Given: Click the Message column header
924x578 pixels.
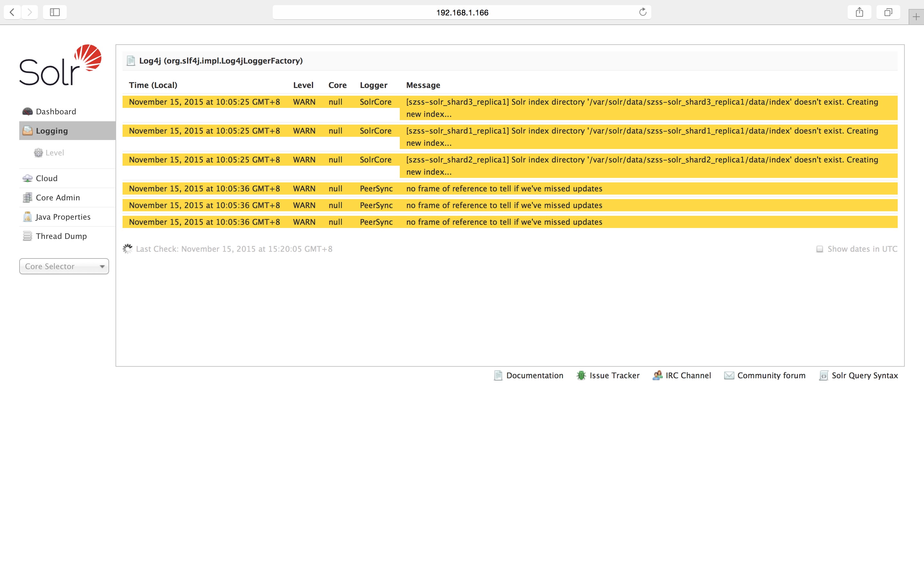Looking at the screenshot, I should pyautogui.click(x=423, y=85).
